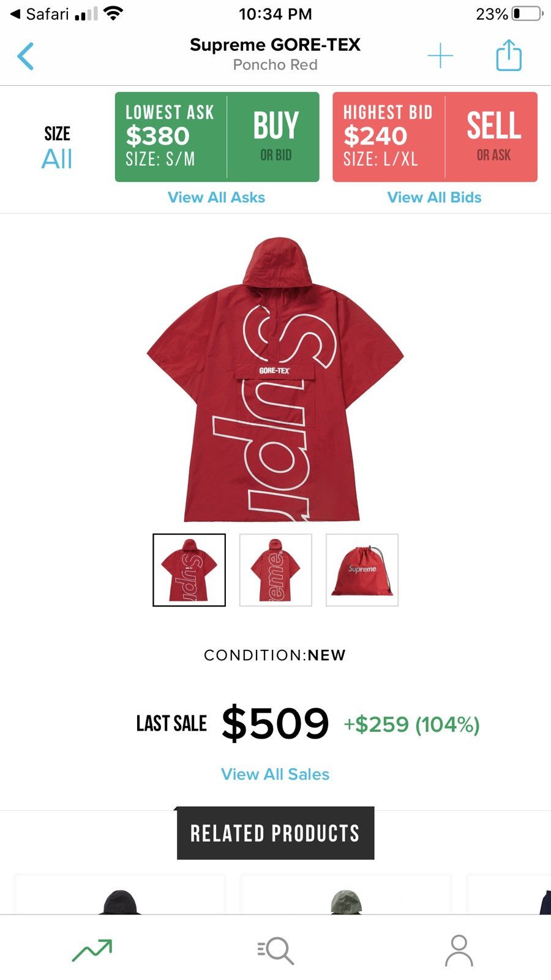Viewport: 551px width, 980px height.
Task: Tap the Lowest Ask $380 price panel
Action: point(171,137)
